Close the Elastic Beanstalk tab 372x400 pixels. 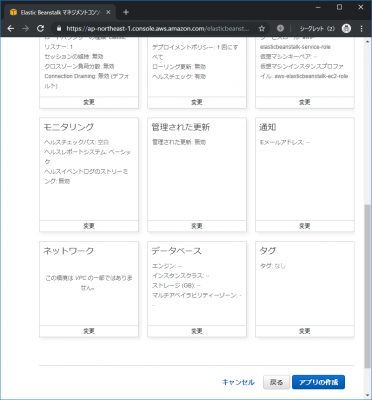pos(108,12)
